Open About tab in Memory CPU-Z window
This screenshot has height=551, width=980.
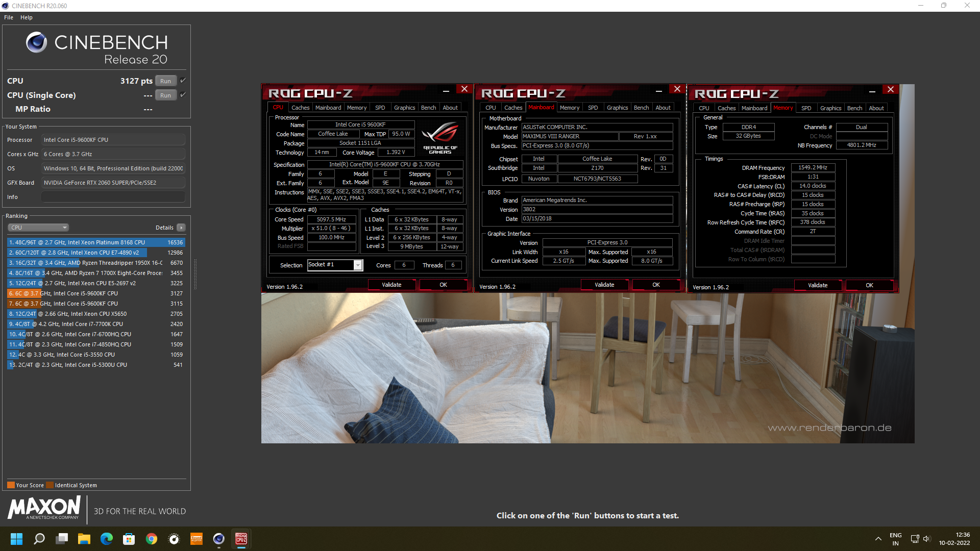(876, 108)
